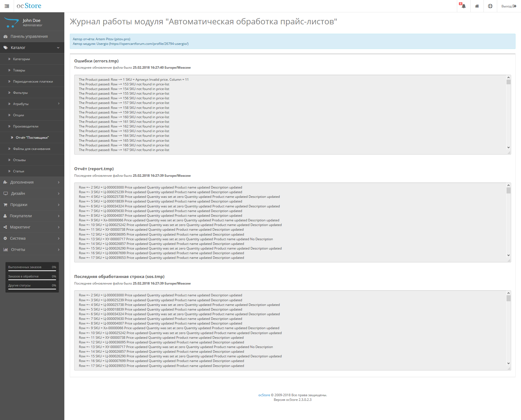
Task: Collapse the Каталог menu section
Action: (x=32, y=48)
